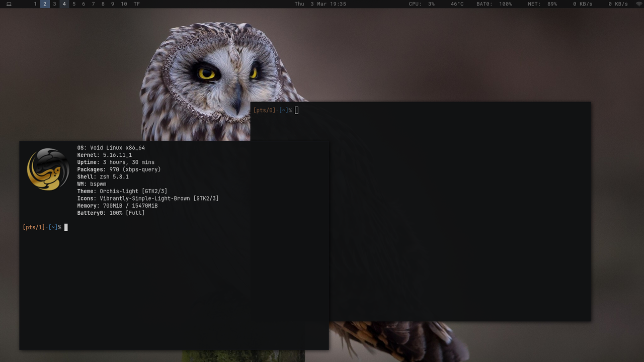The width and height of the screenshot is (644, 362).
Task: Click the WM: bspwm line
Action: (92, 184)
